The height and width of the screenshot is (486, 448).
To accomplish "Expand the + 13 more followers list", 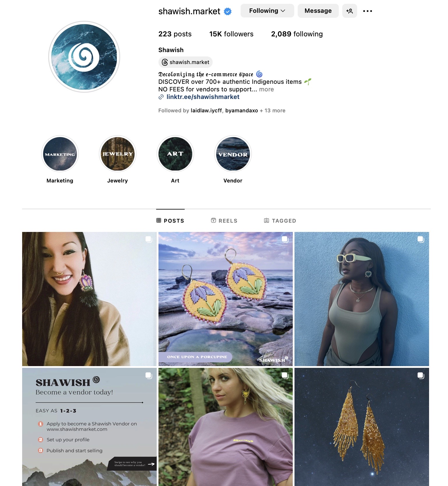I will point(273,111).
